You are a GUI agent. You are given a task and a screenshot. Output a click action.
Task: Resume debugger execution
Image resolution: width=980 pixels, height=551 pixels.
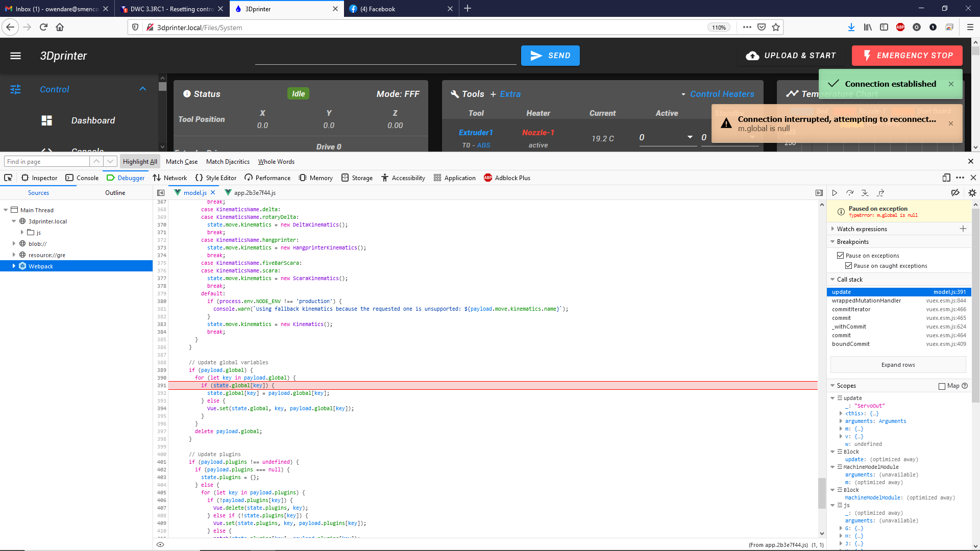coord(835,193)
